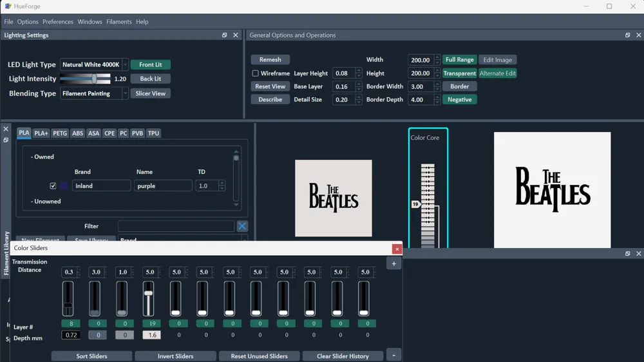
Task: Uncheck the inland purple filament checkbox
Action: [53, 186]
